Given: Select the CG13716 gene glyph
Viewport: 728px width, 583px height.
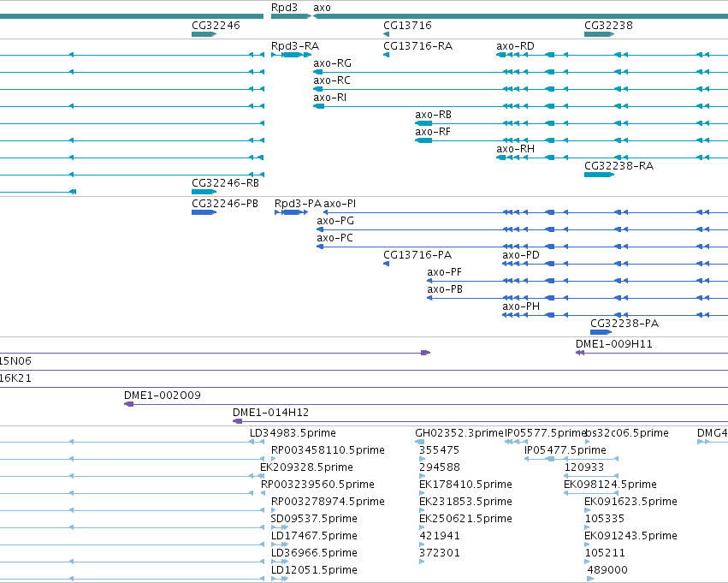Looking at the screenshot, I should pos(387,34).
